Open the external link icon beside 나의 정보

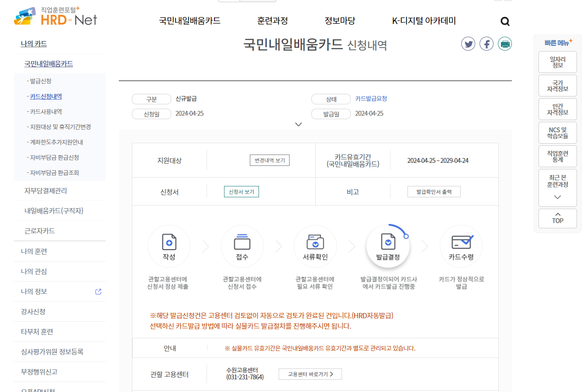(98, 291)
